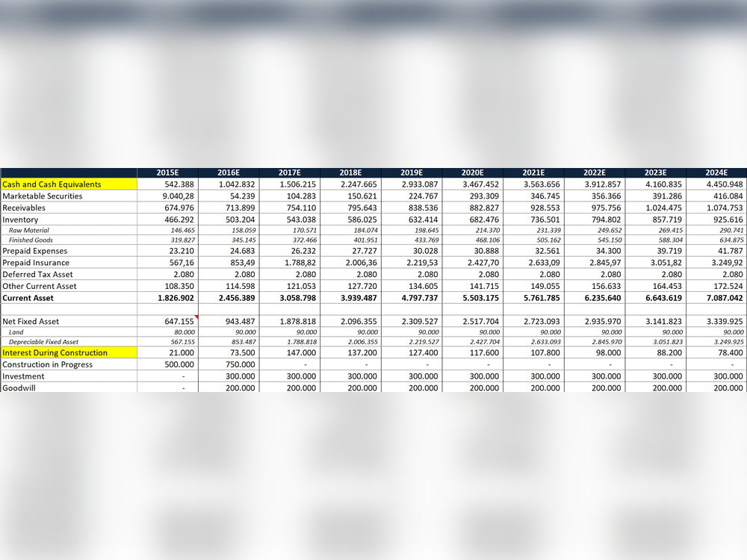Click Prepaid Insurance value 3.249,92

(x=727, y=263)
